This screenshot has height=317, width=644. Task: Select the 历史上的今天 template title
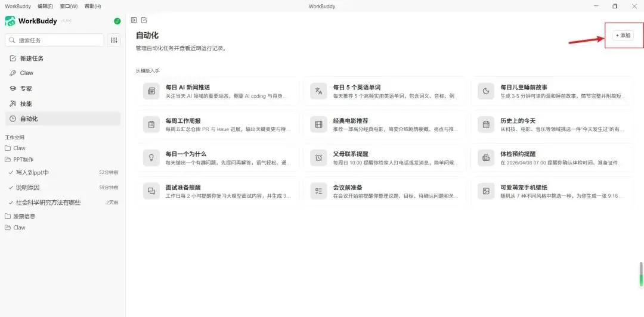click(518, 121)
